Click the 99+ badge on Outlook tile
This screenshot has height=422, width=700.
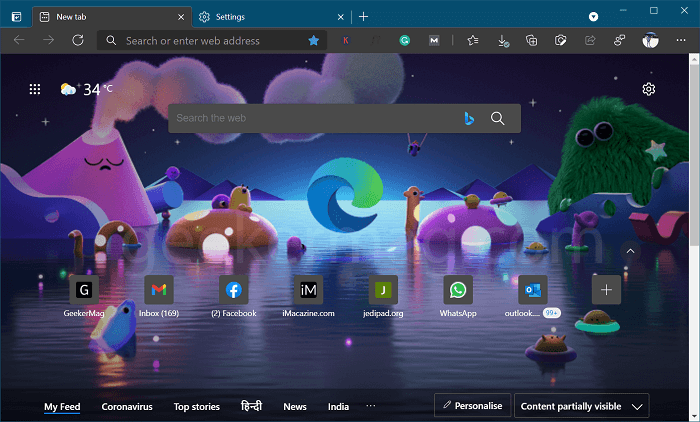click(x=552, y=313)
